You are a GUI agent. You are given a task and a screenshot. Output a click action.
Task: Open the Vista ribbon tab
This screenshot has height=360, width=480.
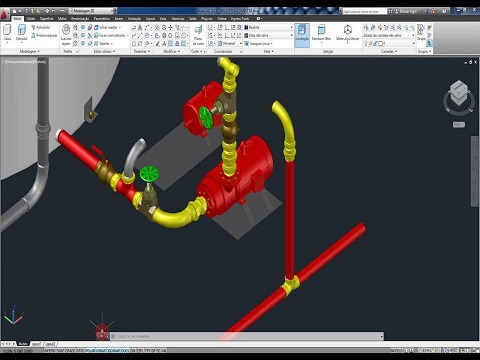point(162,19)
